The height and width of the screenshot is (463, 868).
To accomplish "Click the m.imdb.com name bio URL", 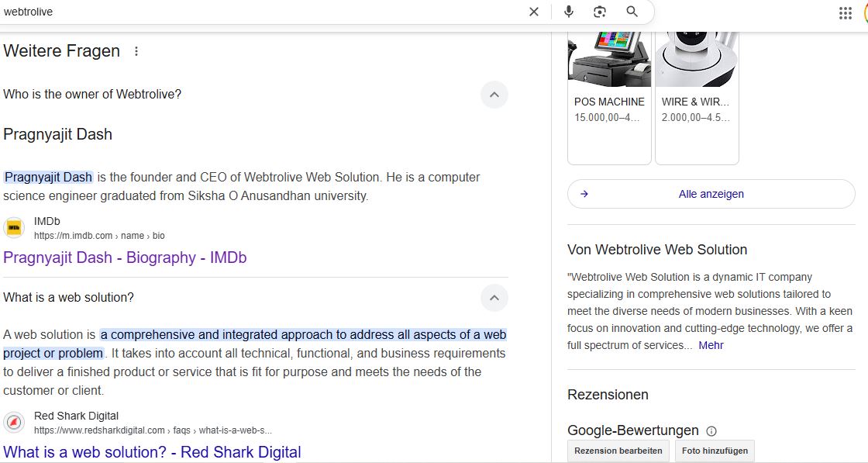I will [99, 236].
